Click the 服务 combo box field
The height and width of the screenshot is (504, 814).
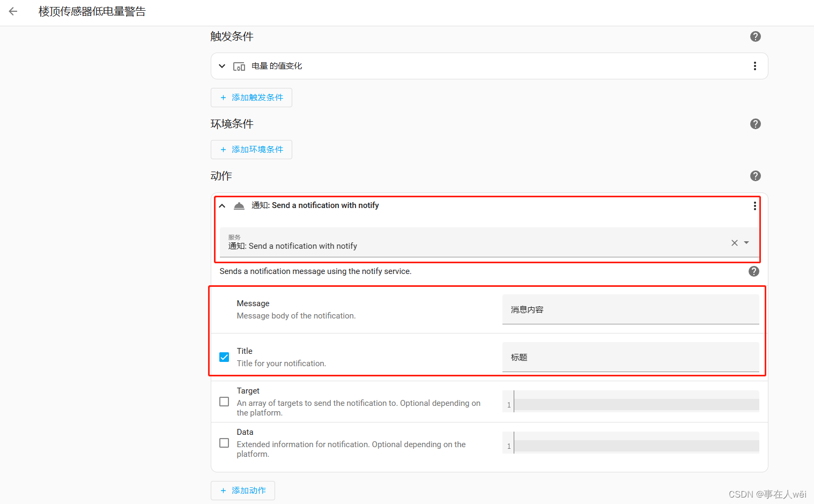point(490,242)
